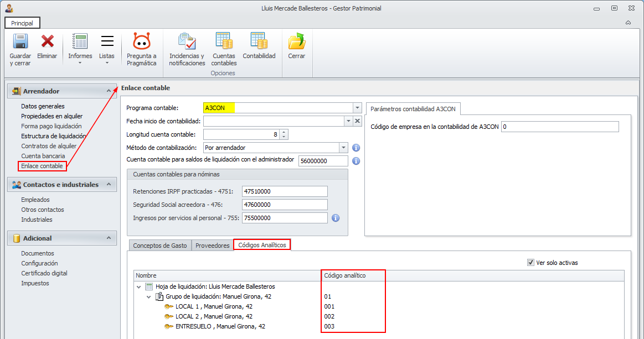Open Configuración in Adicional
The image size is (644, 339).
(39, 263)
